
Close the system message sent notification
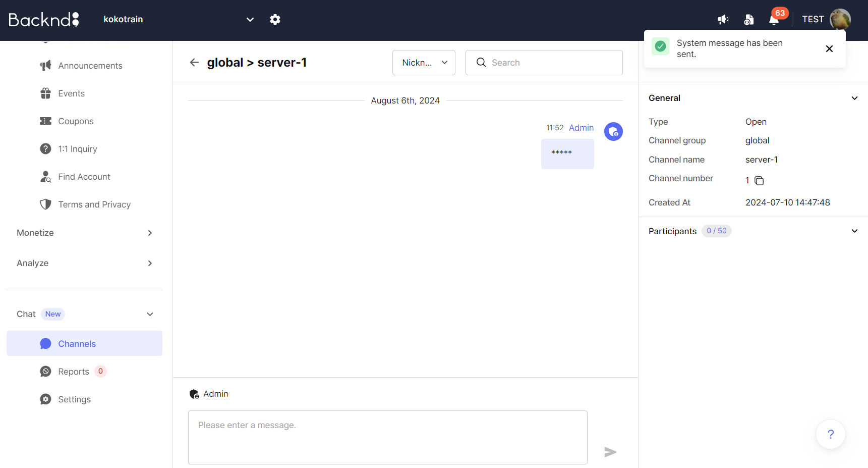[829, 48]
